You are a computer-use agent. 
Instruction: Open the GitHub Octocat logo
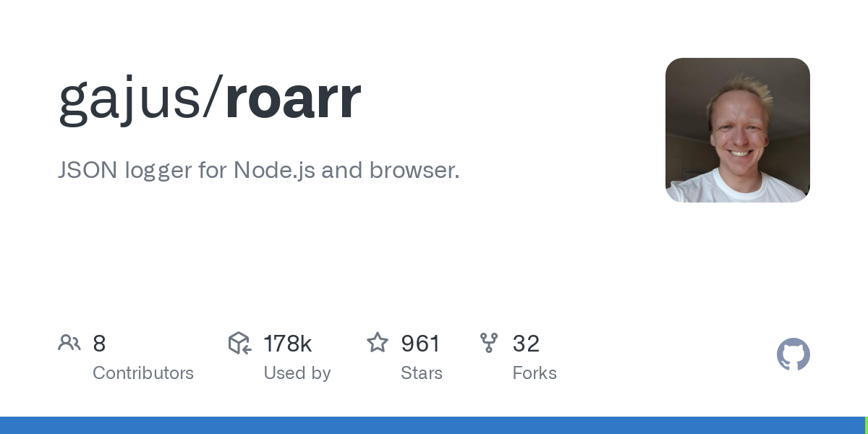tap(793, 354)
